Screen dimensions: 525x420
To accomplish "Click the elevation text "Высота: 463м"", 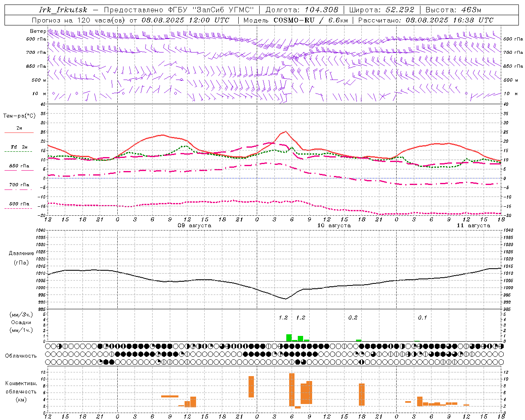I will click(x=453, y=10).
